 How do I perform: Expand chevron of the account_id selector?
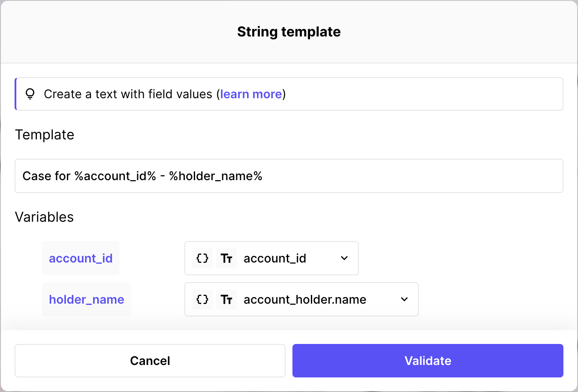[344, 258]
